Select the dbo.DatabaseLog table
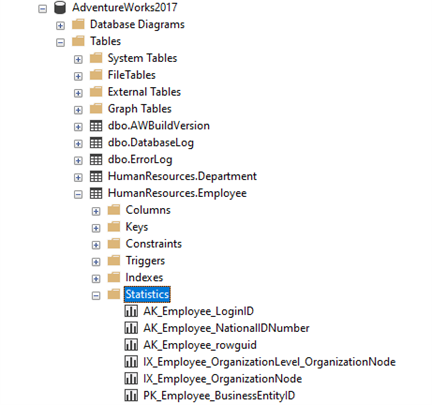Viewport: 432px width, 405px height. [x=151, y=143]
